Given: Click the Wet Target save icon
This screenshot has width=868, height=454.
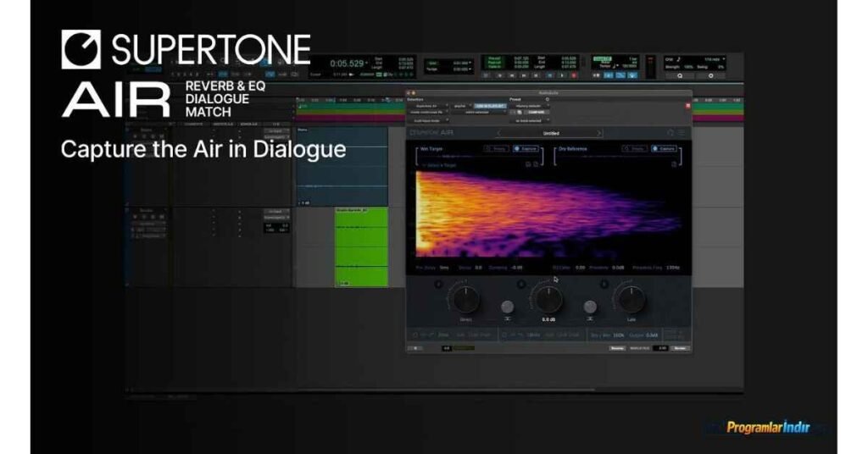Looking at the screenshot, I should point(528,164).
